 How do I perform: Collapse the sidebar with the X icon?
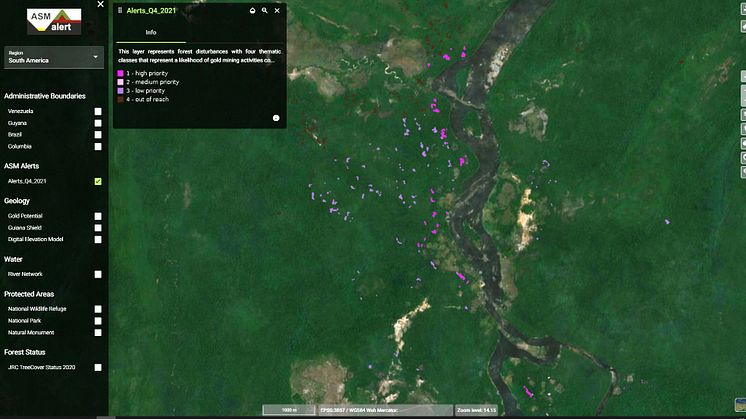point(99,5)
